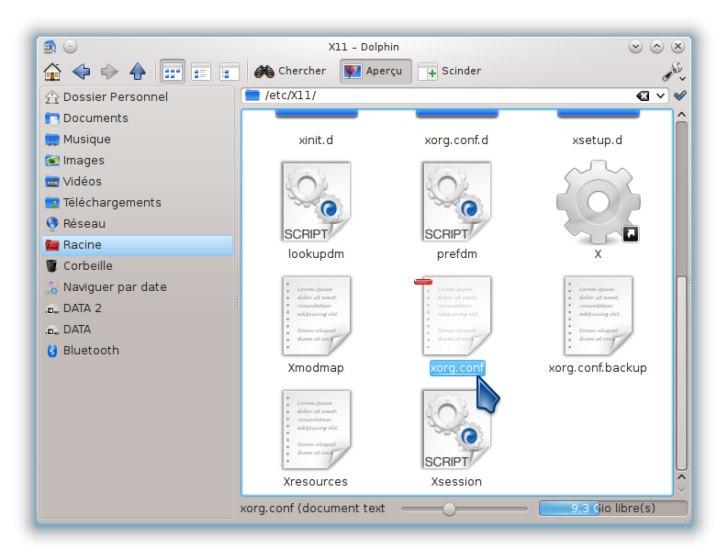Expand the location history dropdown
This screenshot has height=560, width=728.
pos(660,96)
